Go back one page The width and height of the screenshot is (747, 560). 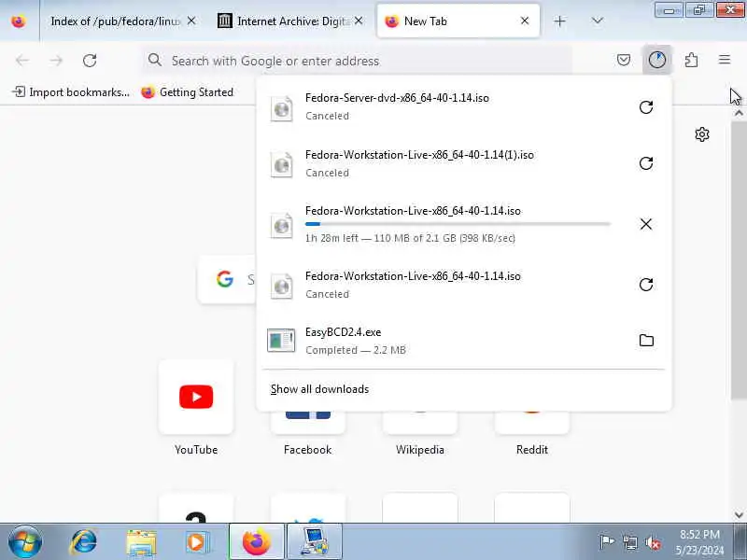pyautogui.click(x=22, y=61)
